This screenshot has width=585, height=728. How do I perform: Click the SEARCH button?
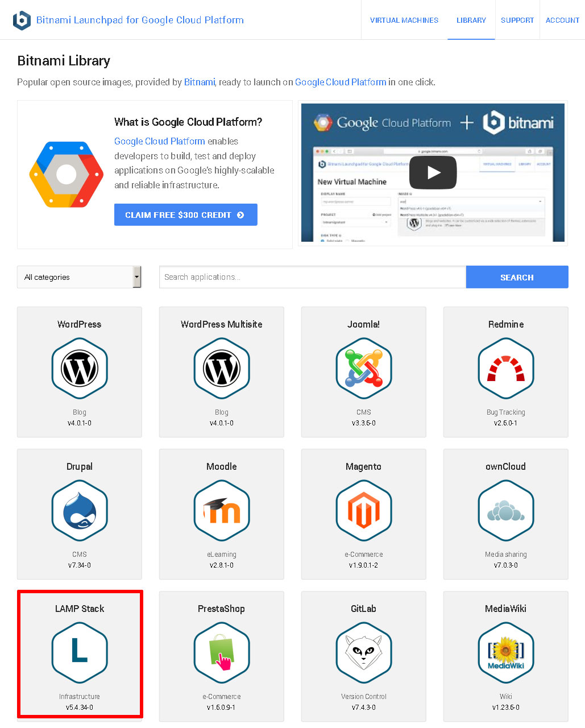(517, 277)
